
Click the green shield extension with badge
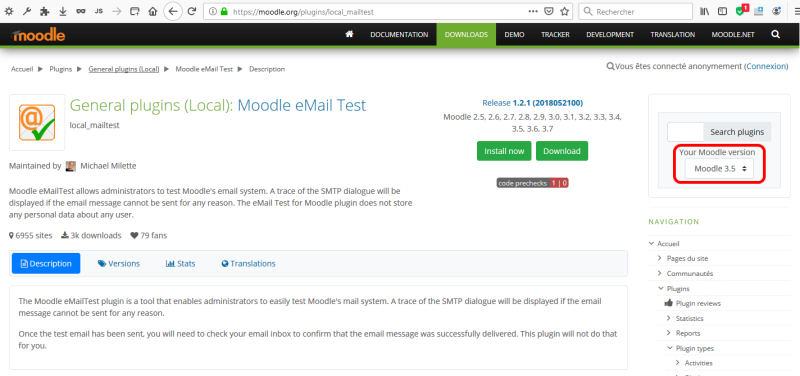(x=742, y=10)
